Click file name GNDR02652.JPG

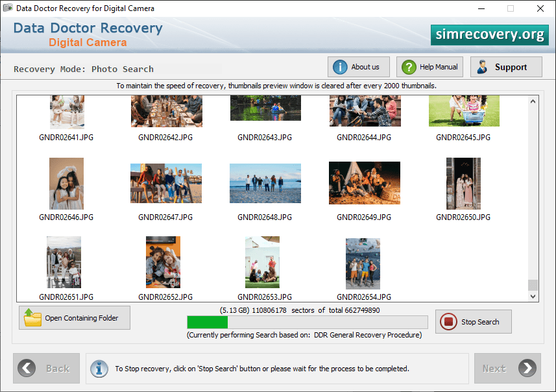tap(165, 297)
